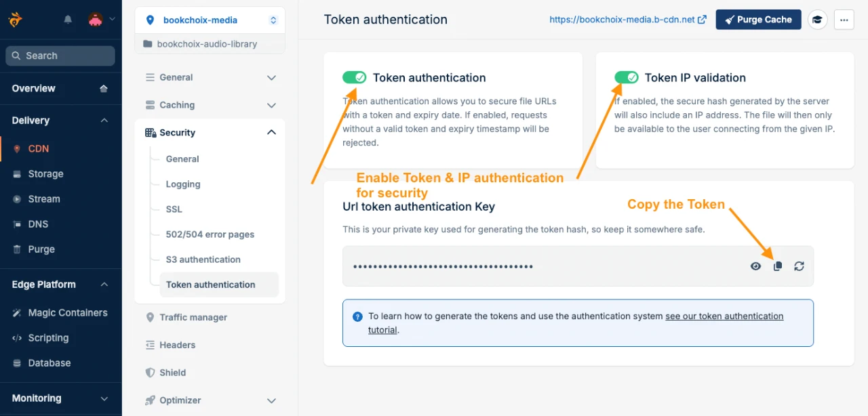Screen dimensions: 868x416
Task: Open the S3 authentication settings page
Action: click(x=203, y=259)
